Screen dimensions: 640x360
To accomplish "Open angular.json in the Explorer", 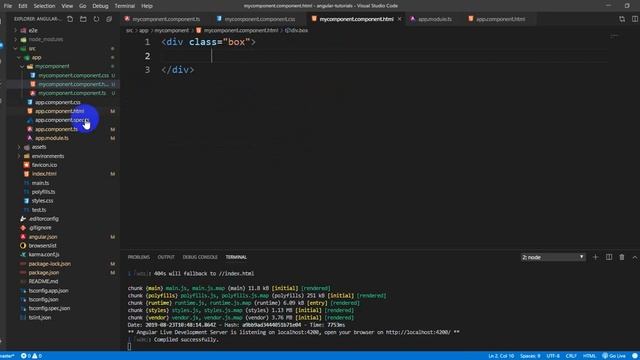I will 43,237.
